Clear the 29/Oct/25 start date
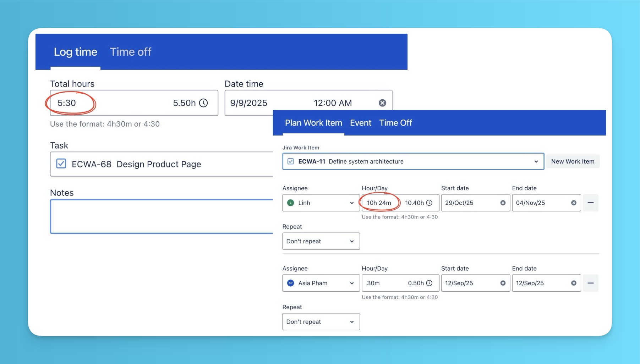Viewport: 640px width, 364px height. [503, 203]
